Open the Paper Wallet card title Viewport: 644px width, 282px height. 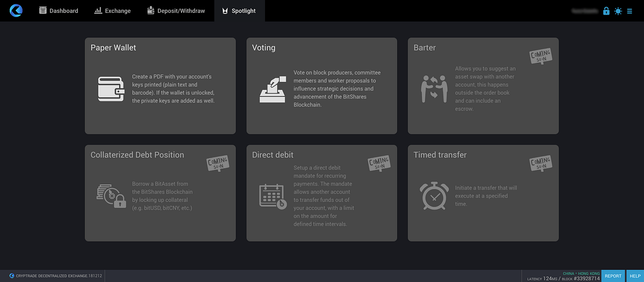(x=113, y=48)
